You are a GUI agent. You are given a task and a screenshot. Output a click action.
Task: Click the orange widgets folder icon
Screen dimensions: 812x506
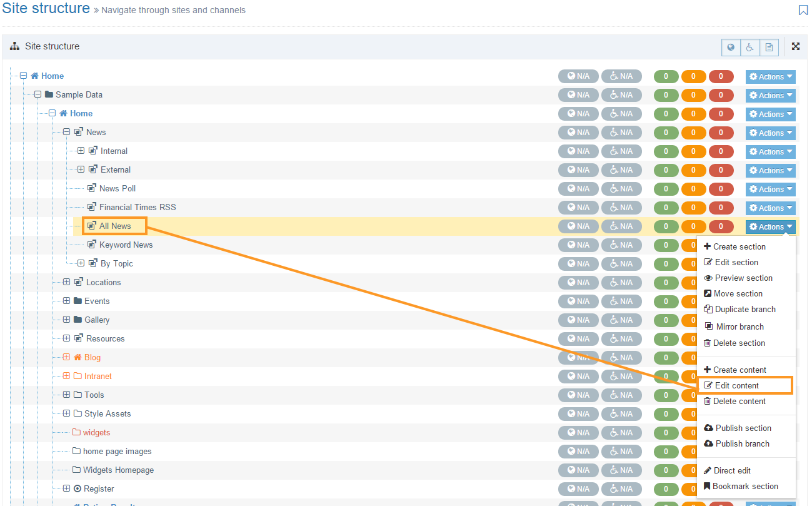click(x=77, y=432)
